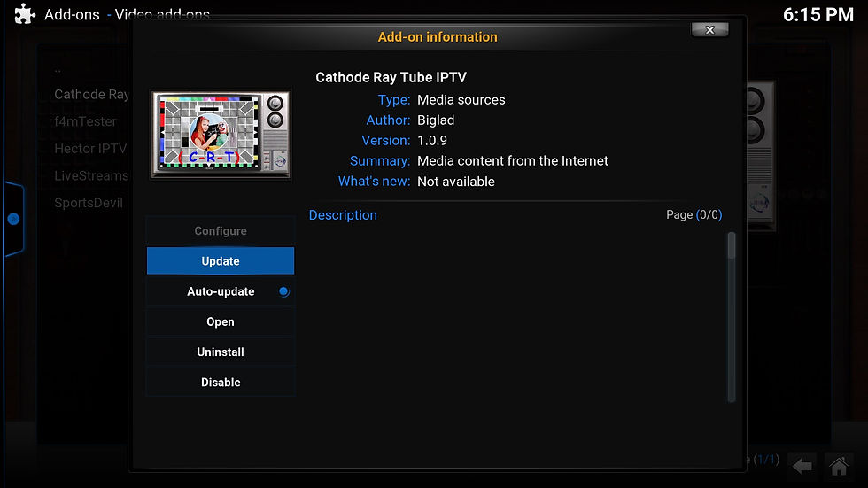Image resolution: width=868 pixels, height=488 pixels.
Task: Disable the Cathode Ray Tube add-on
Action: pyautogui.click(x=221, y=383)
